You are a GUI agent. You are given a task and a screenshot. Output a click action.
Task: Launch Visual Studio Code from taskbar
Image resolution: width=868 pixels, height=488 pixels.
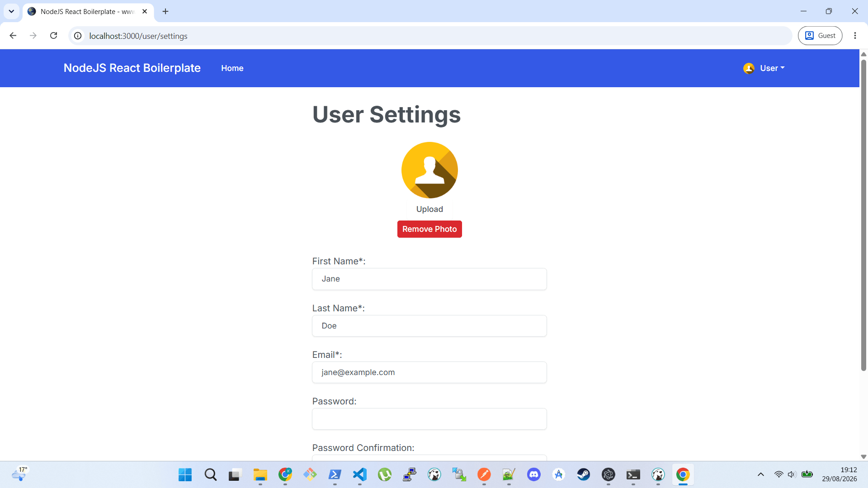pyautogui.click(x=360, y=475)
